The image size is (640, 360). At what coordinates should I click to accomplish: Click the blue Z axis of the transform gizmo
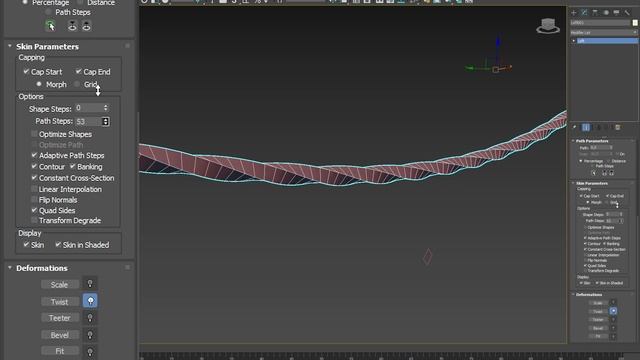pyautogui.click(x=498, y=50)
